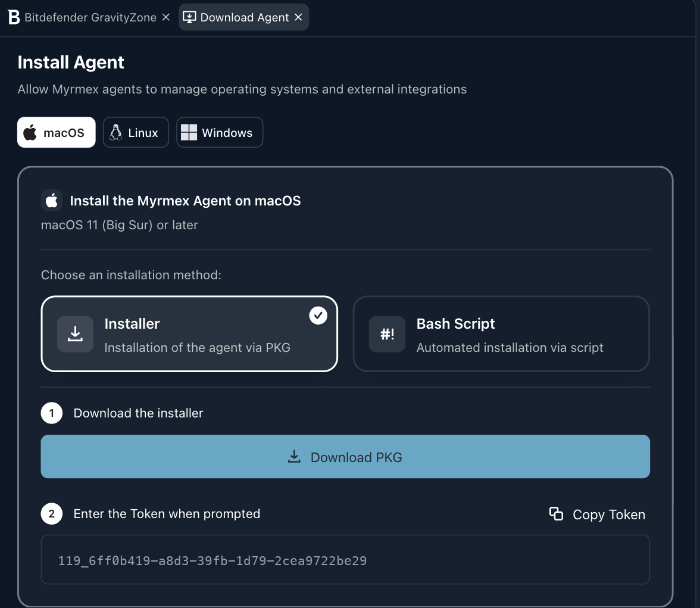Click the Installer download arrow icon
The height and width of the screenshot is (608, 700).
click(75, 333)
